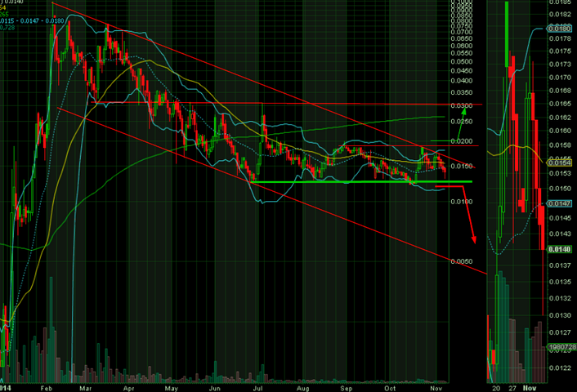Click the 0.0165 label on right chart axis
This screenshot has width=577, height=392.
coord(560,104)
